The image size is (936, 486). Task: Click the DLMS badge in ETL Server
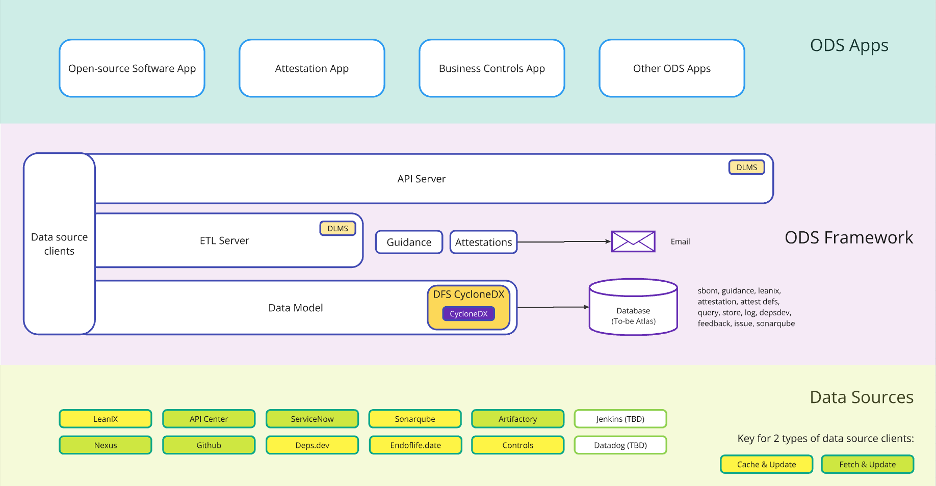point(337,228)
